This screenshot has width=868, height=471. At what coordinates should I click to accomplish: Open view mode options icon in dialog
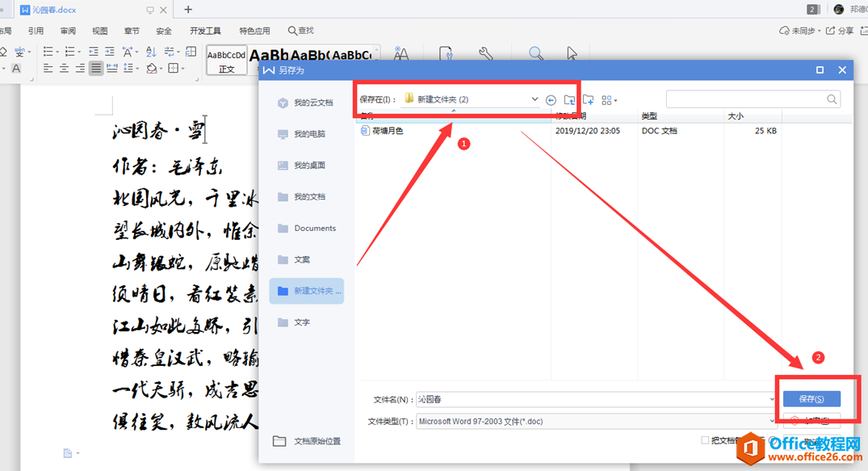tap(609, 100)
